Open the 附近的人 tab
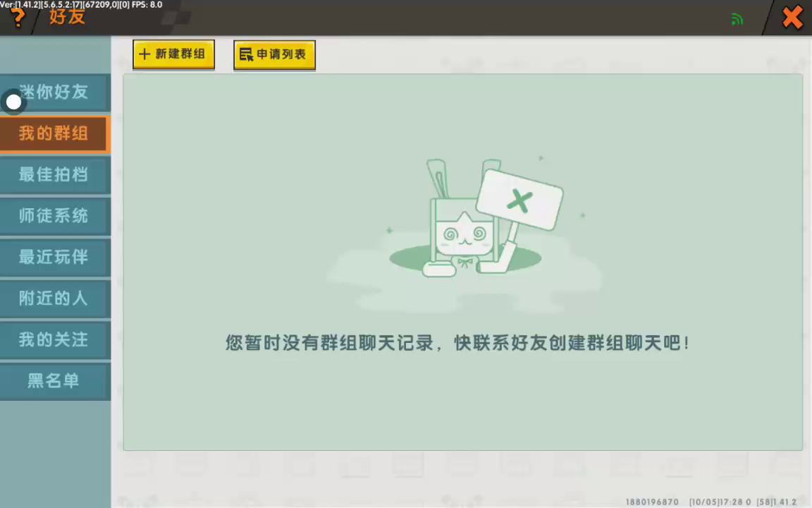The width and height of the screenshot is (812, 508). tap(54, 298)
